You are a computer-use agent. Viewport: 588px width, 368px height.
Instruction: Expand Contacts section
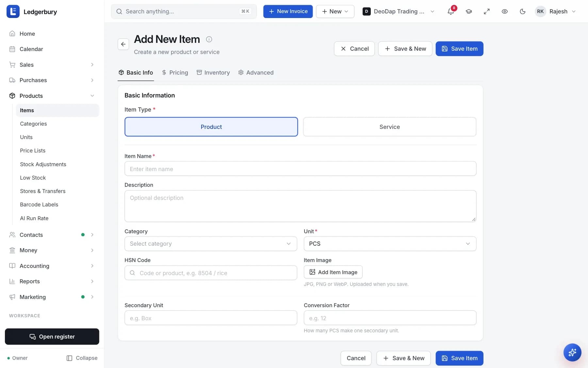tap(52, 235)
